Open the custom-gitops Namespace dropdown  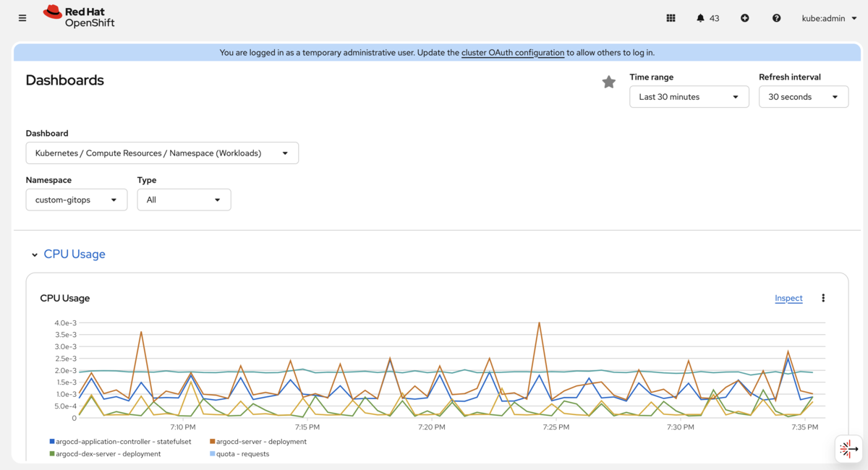[77, 200]
